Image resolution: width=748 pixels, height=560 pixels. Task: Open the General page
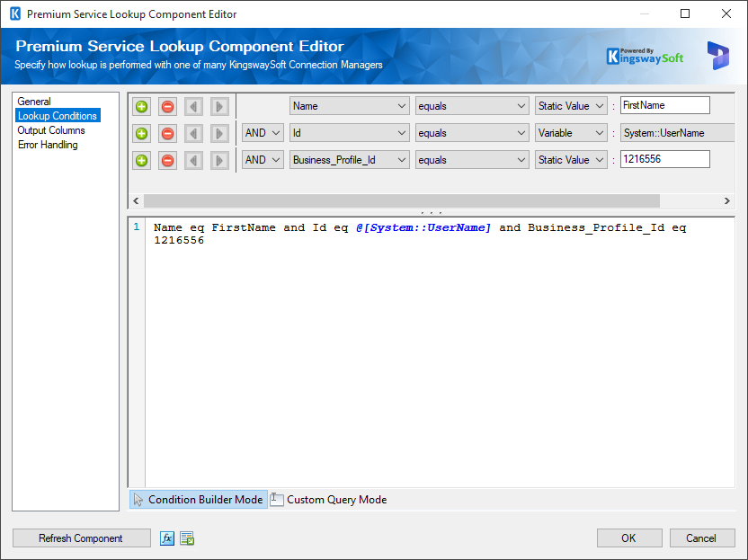pyautogui.click(x=34, y=102)
